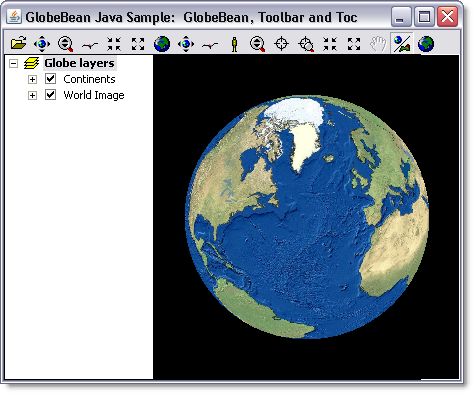Uncheck the Continents layer checkbox

[50, 79]
